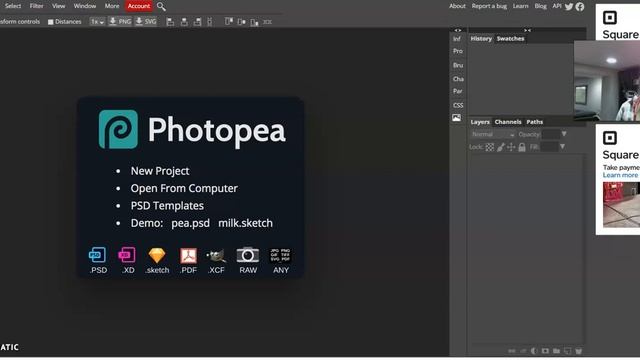The width and height of the screenshot is (640, 360).
Task: Collapse the right panel with arrows
Action: (x=527, y=30)
